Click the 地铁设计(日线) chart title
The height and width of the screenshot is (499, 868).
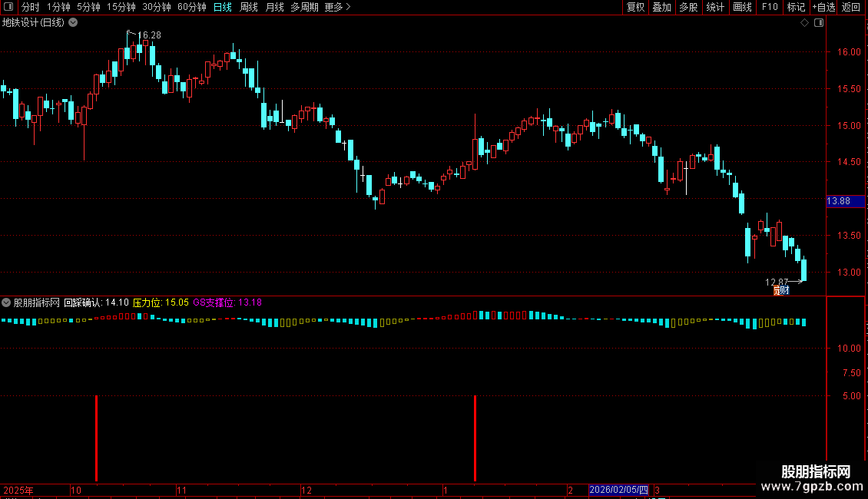point(33,23)
